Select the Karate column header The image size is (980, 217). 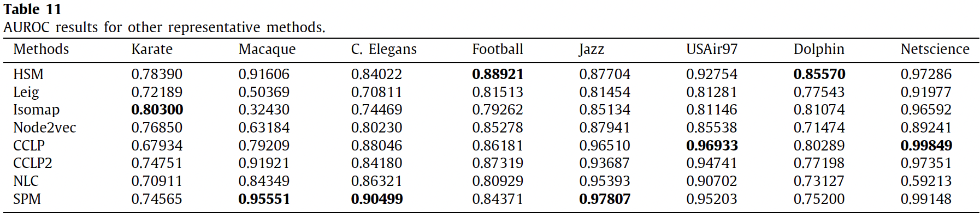point(152,49)
